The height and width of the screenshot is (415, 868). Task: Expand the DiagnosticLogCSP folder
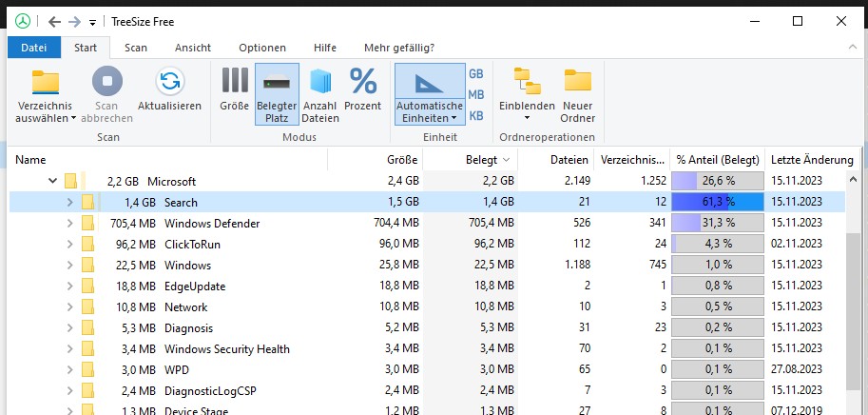pyautogui.click(x=69, y=390)
